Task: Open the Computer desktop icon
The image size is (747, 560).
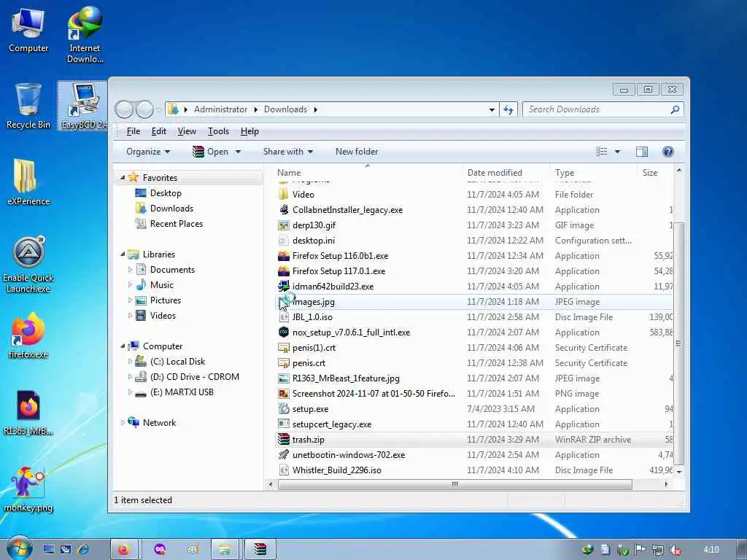Action: coord(28,30)
